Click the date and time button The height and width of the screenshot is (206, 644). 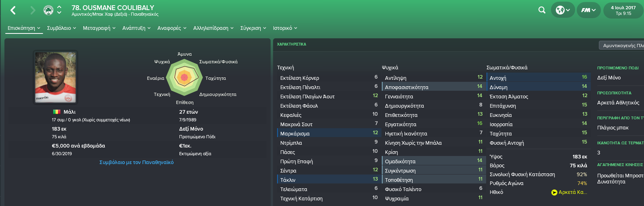point(623,10)
